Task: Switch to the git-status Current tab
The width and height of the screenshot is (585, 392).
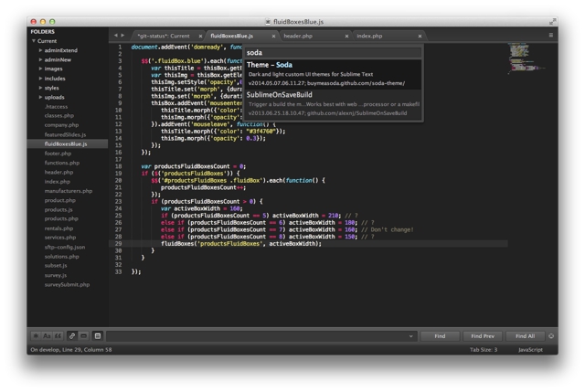Action: pos(164,36)
